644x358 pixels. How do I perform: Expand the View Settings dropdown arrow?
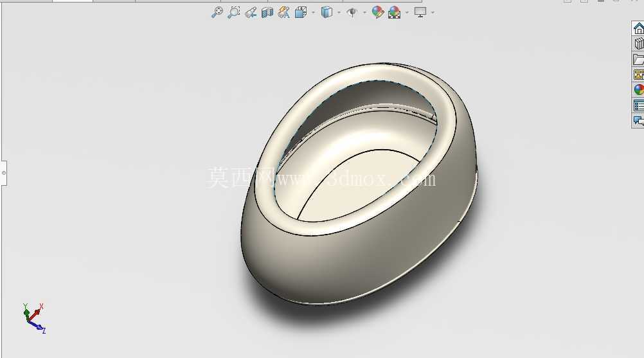pyautogui.click(x=433, y=12)
